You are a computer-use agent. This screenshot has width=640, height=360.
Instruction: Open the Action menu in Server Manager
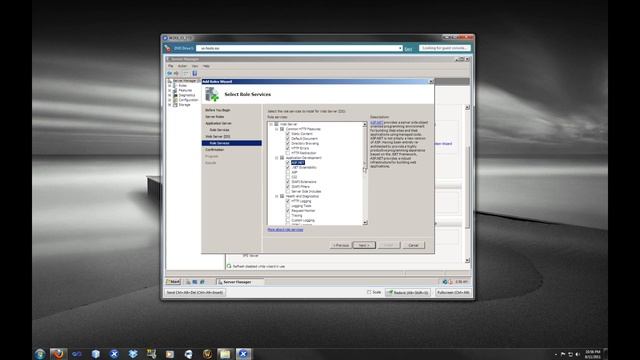pyautogui.click(x=182, y=66)
